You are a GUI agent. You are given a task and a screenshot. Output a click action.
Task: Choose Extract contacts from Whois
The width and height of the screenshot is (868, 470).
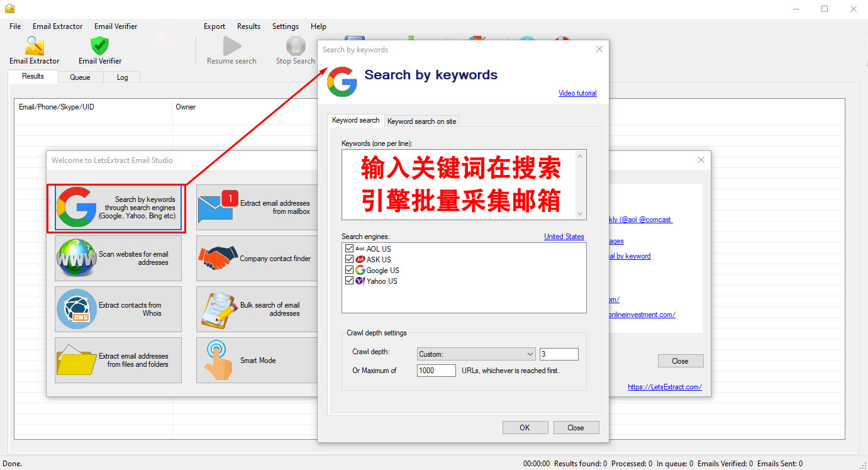coord(118,310)
